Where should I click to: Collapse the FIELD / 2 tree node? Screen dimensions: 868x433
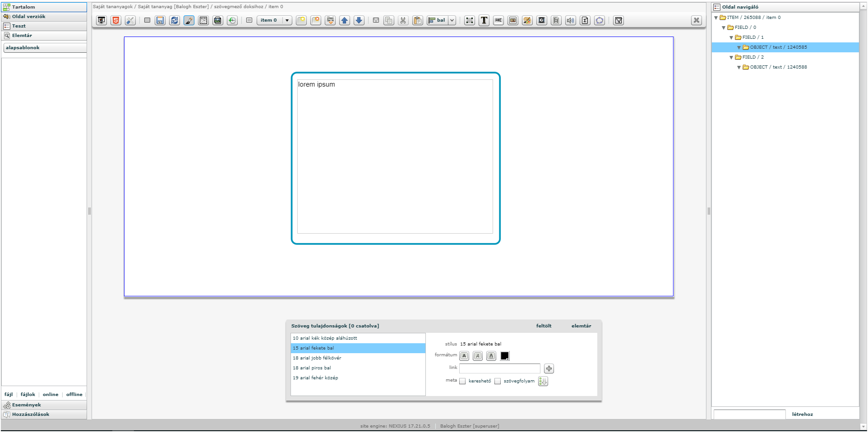pos(731,57)
